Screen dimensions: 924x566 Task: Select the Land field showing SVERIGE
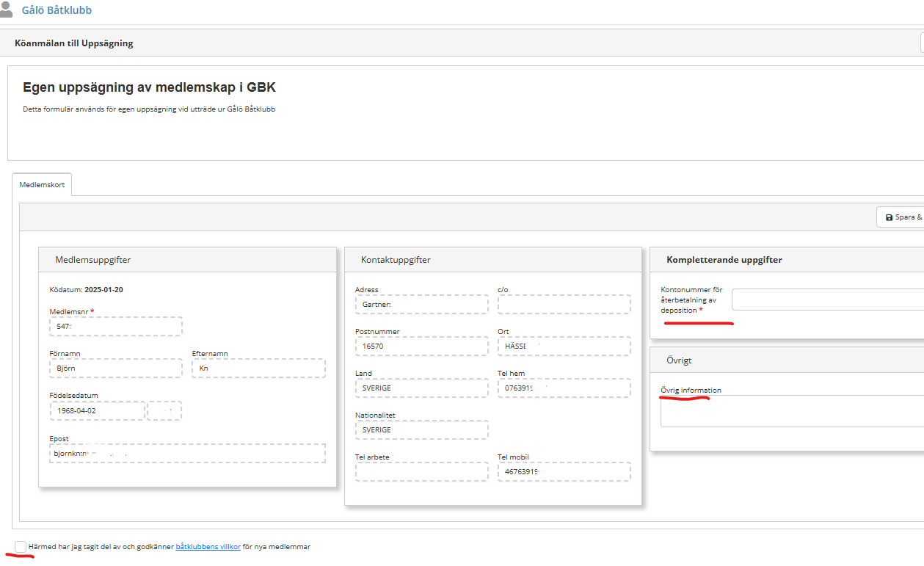[x=421, y=388]
